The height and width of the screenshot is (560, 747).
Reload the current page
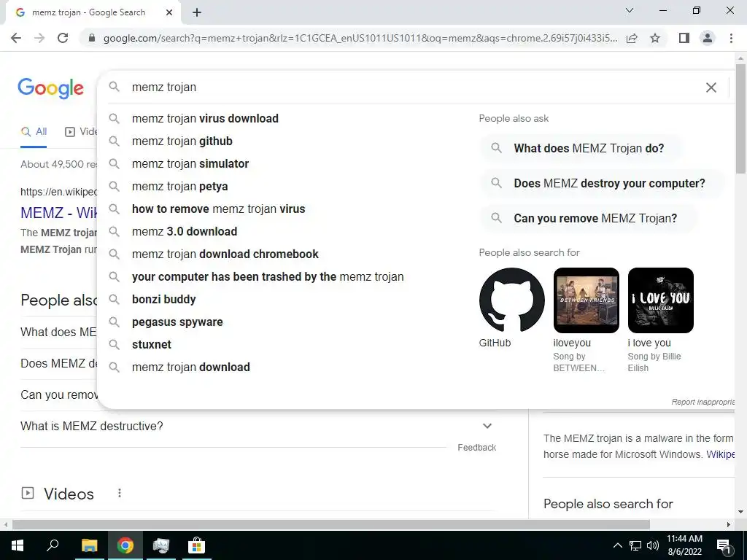(x=63, y=38)
